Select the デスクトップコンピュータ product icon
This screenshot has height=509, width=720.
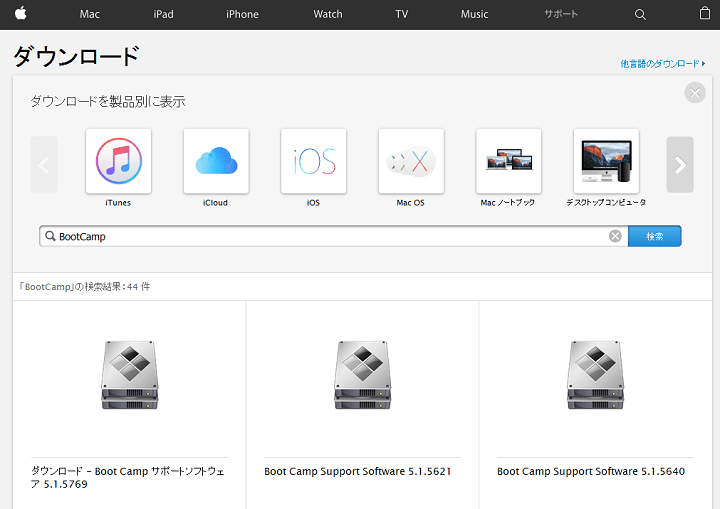[606, 161]
